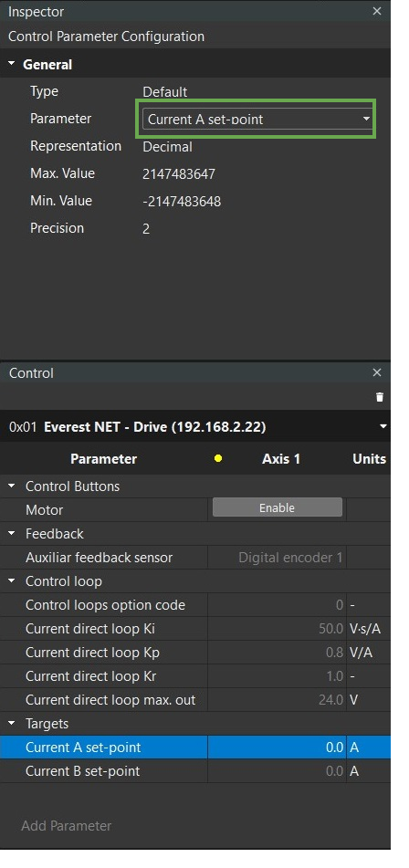Collapse the Control loop group

[12, 581]
